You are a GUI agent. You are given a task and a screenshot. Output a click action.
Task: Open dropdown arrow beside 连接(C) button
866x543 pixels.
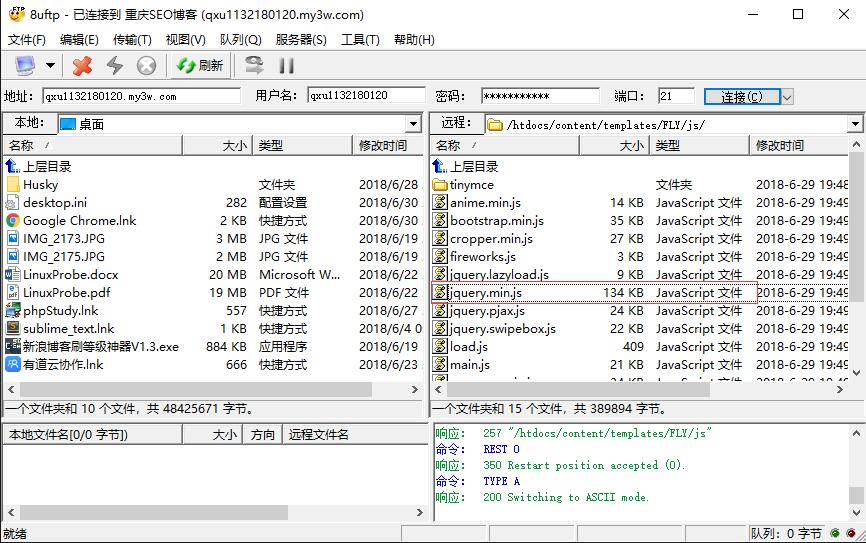click(787, 97)
